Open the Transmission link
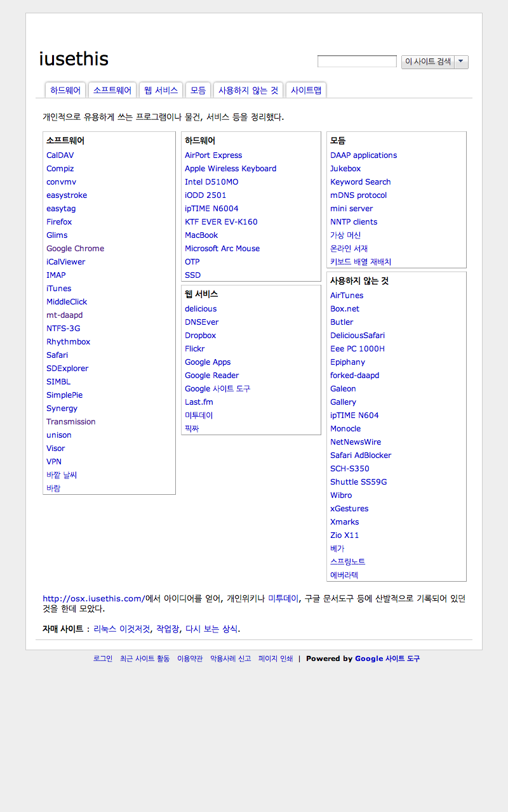Image resolution: width=508 pixels, height=812 pixels. point(71,422)
